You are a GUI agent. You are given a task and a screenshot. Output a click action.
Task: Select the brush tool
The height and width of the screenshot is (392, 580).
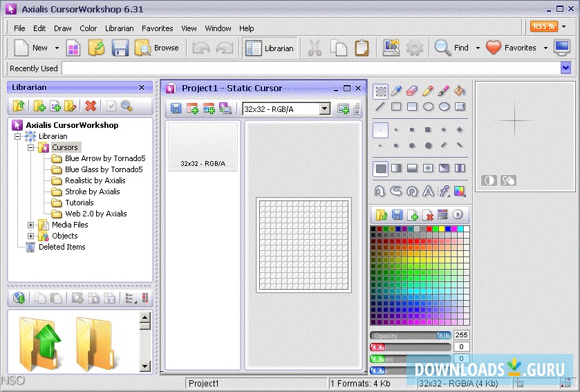click(x=444, y=91)
